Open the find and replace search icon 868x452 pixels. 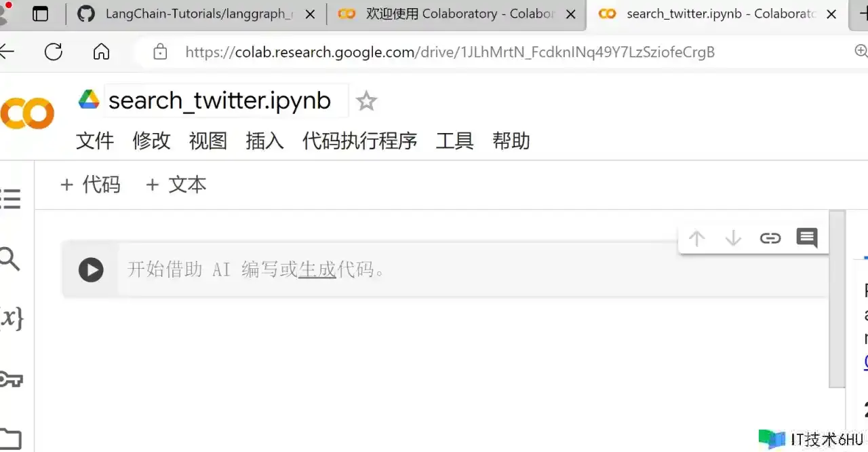9,259
